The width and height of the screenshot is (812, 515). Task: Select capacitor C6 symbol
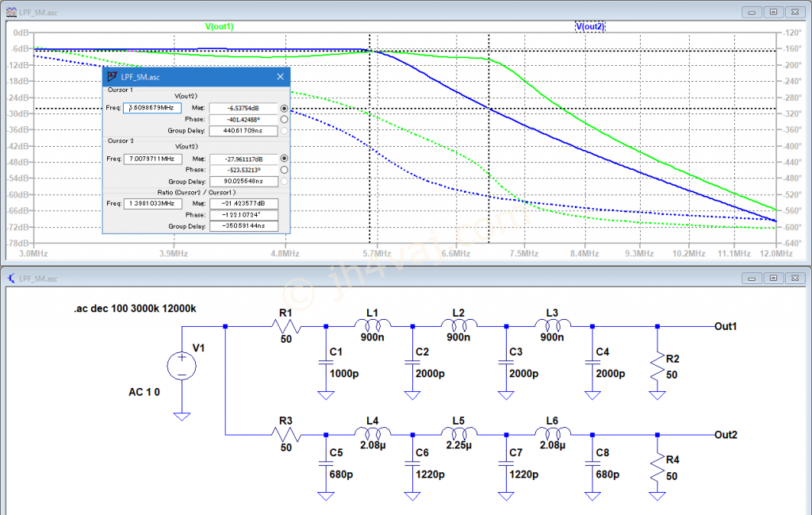point(412,463)
